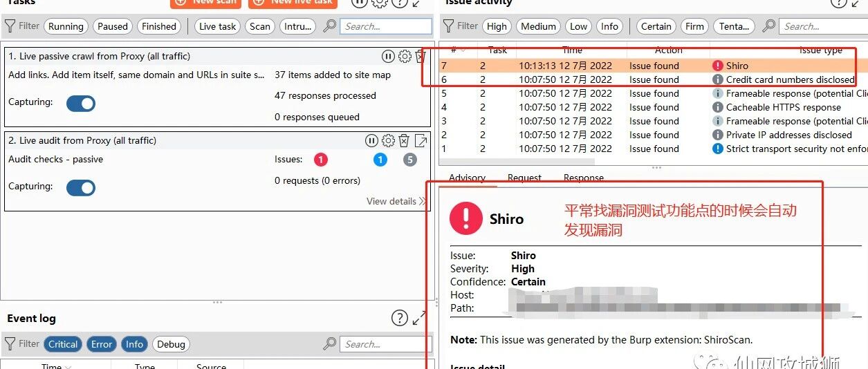This screenshot has height=369, width=868.
Task: Click the Tasks search magnifier icon
Action: (x=330, y=26)
